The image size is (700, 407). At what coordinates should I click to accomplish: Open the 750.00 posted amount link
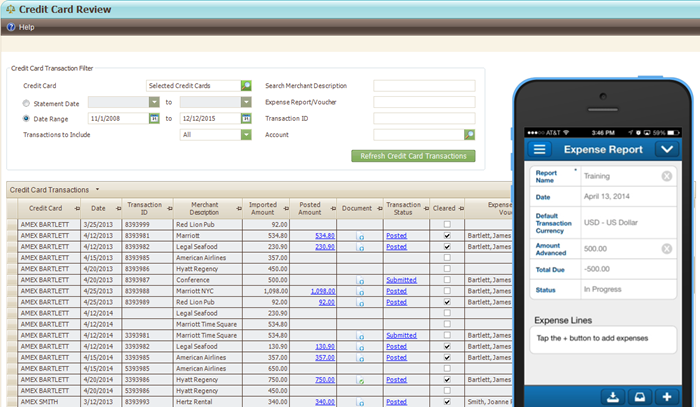[325, 380]
